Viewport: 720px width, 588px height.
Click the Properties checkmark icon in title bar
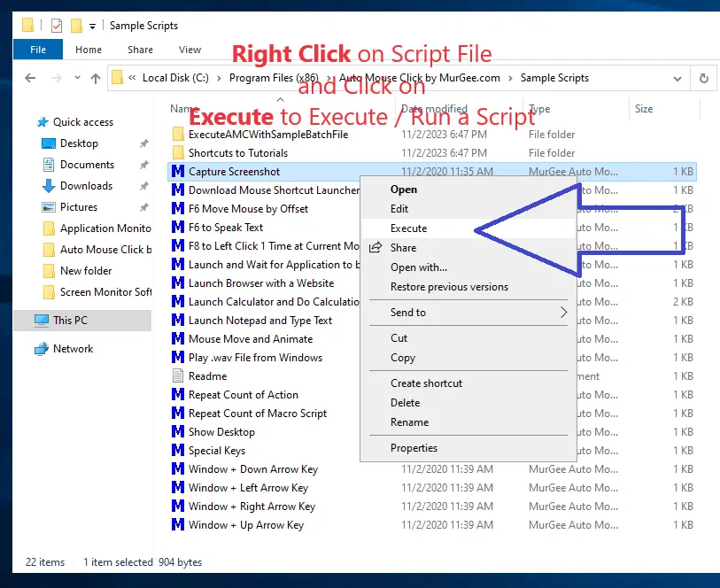click(x=57, y=26)
